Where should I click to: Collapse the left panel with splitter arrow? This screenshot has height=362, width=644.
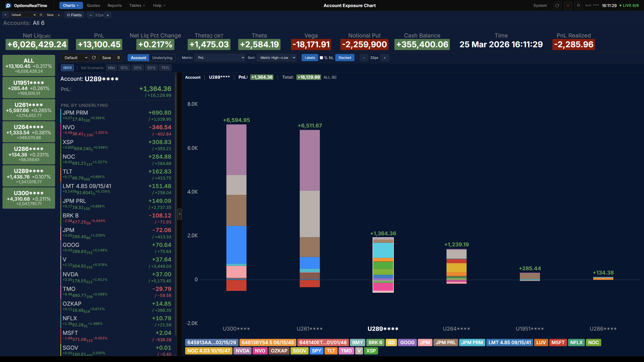tap(179, 214)
